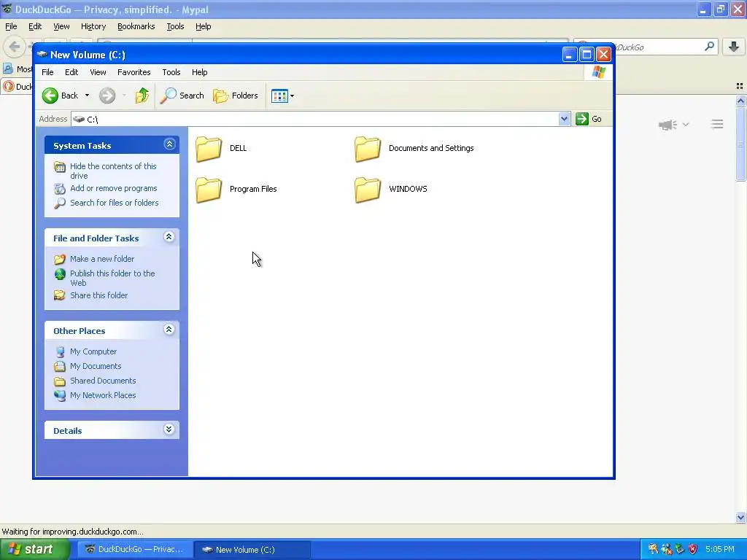
Task: Click the Mypal scrollbar down arrow
Action: click(x=741, y=518)
